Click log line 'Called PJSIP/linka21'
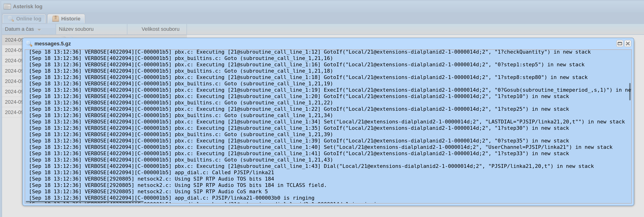 tap(152, 172)
